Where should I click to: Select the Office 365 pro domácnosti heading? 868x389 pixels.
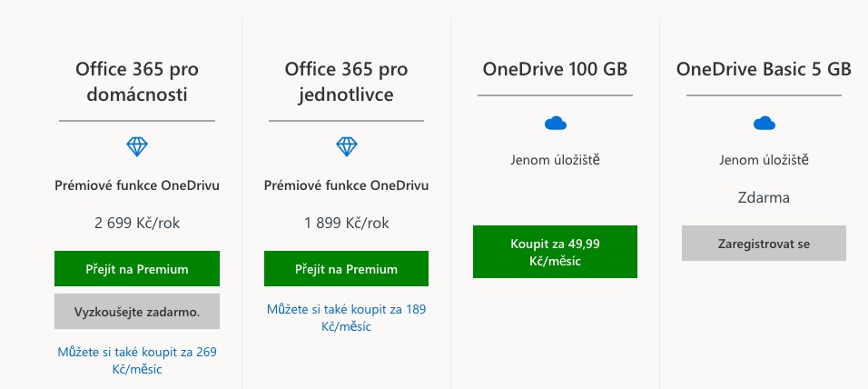point(137,82)
